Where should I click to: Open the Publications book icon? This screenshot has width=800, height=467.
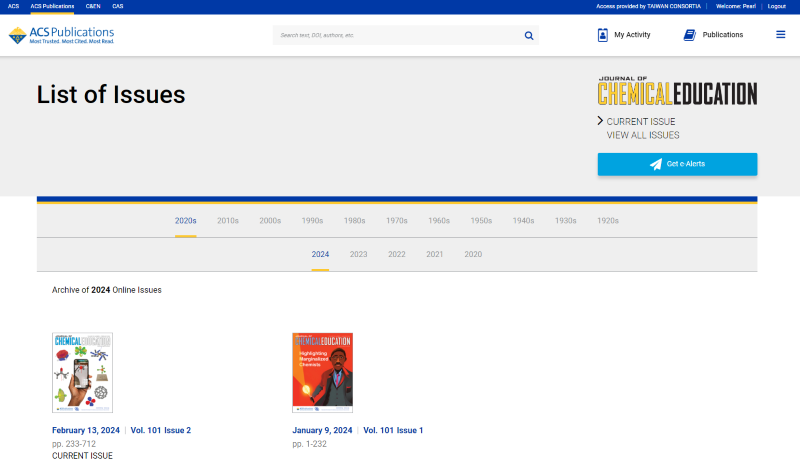pyautogui.click(x=689, y=35)
